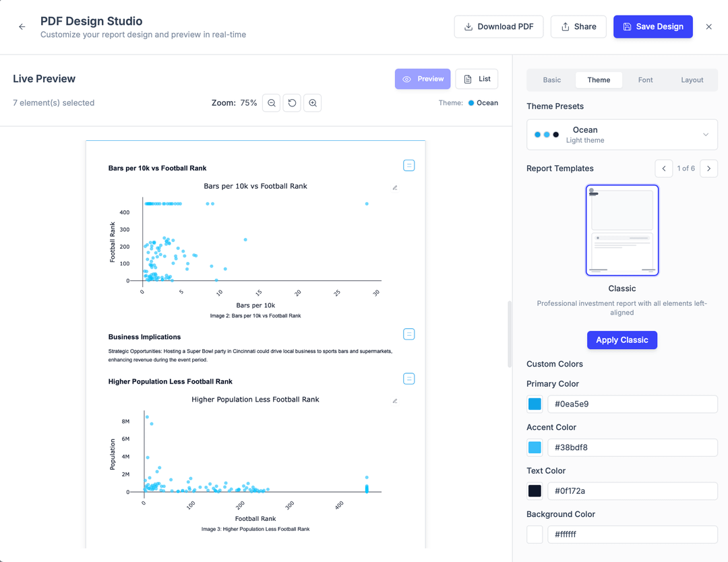Open the Ocean theme presets dropdown
728x562 pixels.
(621, 134)
